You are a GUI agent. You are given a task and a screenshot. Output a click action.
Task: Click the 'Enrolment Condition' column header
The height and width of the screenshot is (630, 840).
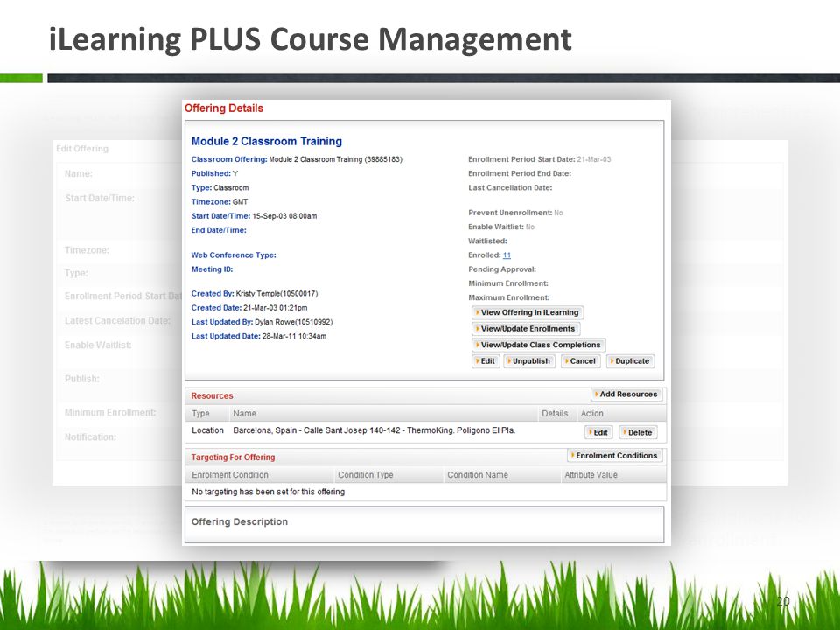(230, 474)
